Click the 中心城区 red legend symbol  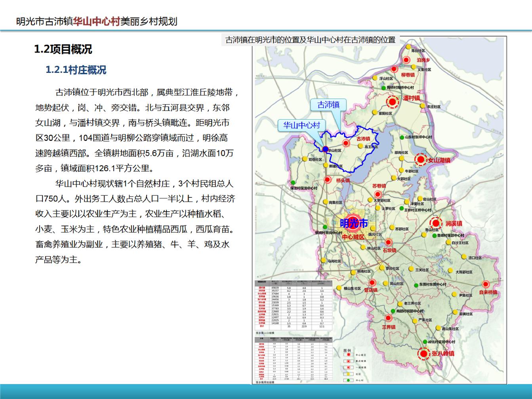(x=348, y=355)
